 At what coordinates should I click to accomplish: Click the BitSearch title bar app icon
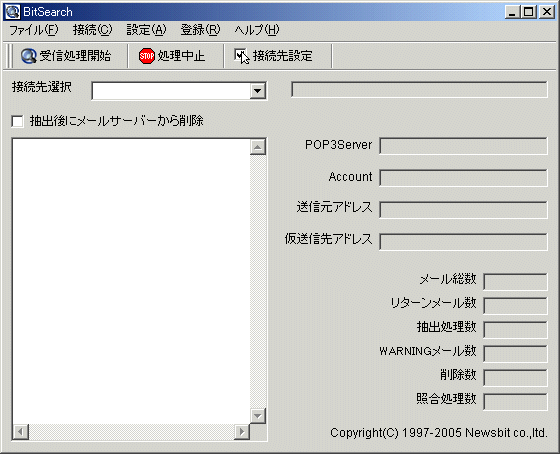click(x=12, y=12)
